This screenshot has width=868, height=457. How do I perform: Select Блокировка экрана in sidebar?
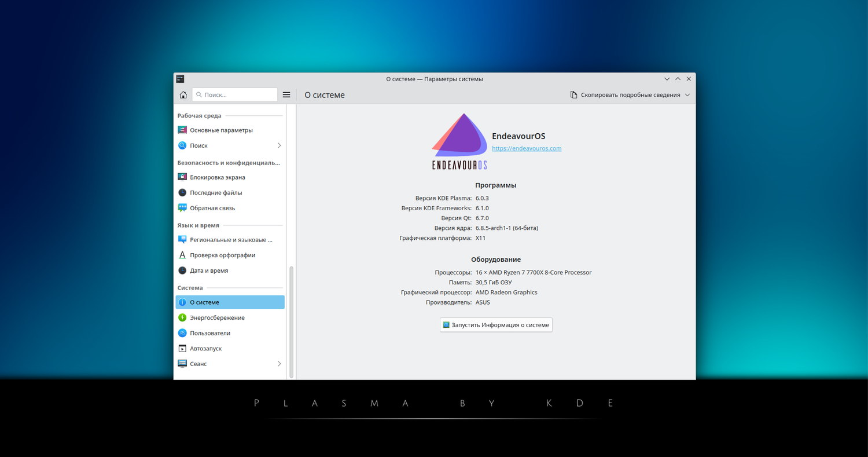pyautogui.click(x=230, y=177)
